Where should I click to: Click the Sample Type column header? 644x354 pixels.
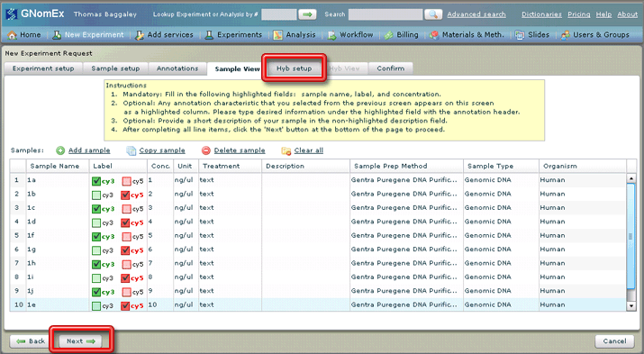click(x=501, y=166)
